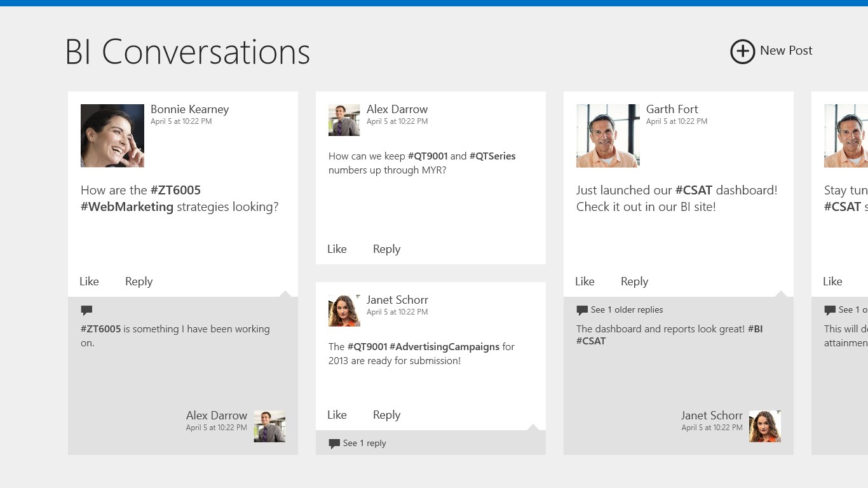Like Janet Schorr's AdvertisingCampaigns post

(337, 415)
